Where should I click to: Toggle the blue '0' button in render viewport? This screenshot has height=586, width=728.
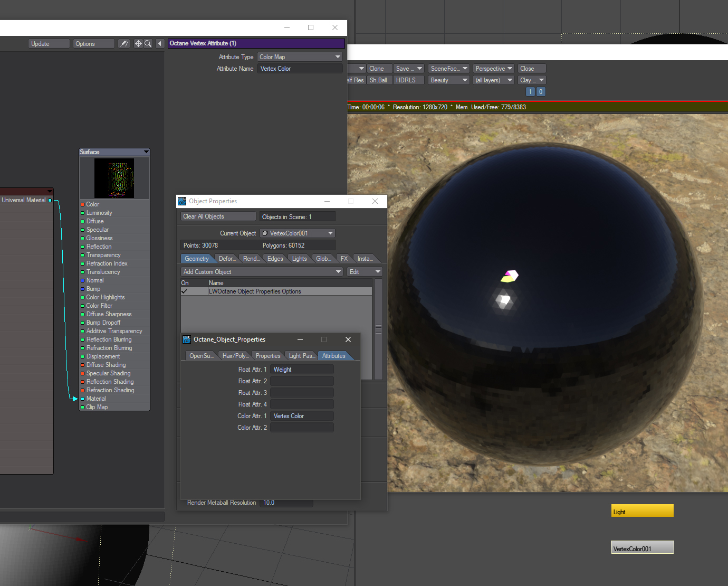[541, 92]
